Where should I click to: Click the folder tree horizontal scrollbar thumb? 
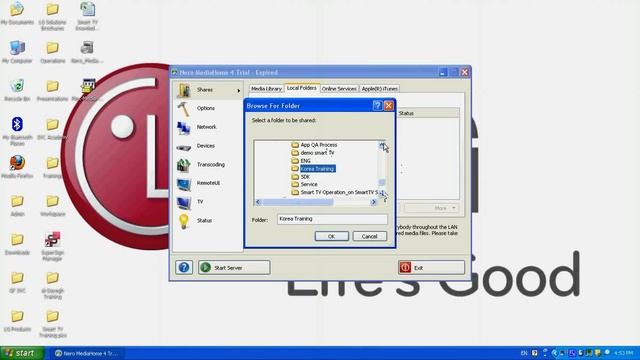point(298,202)
